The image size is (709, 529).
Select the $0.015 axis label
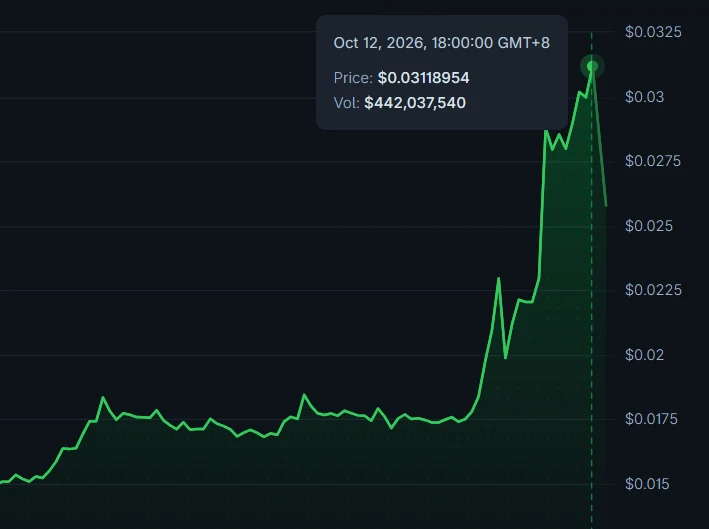(x=647, y=484)
